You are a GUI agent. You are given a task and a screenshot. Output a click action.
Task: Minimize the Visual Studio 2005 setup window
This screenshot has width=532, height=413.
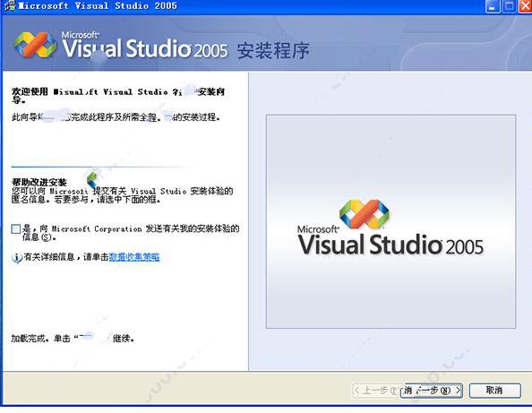(492, 6)
